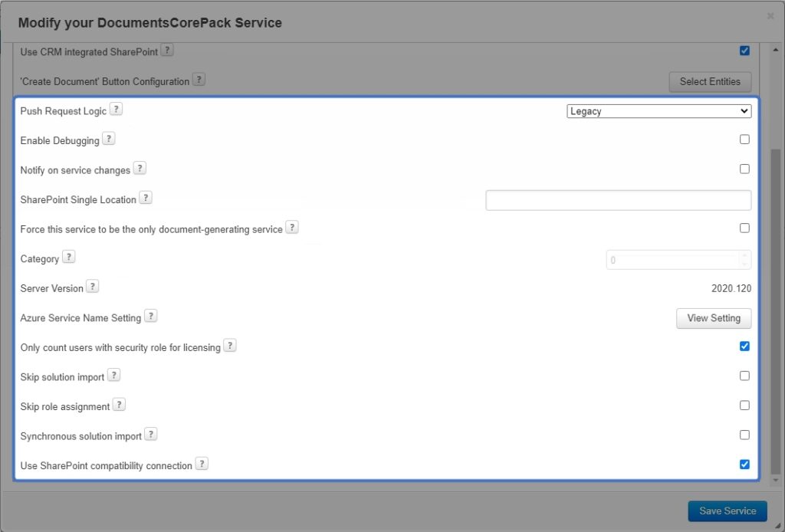Image resolution: width=785 pixels, height=532 pixels.
Task: Open help for SharePoint Single Location
Action: click(x=145, y=197)
